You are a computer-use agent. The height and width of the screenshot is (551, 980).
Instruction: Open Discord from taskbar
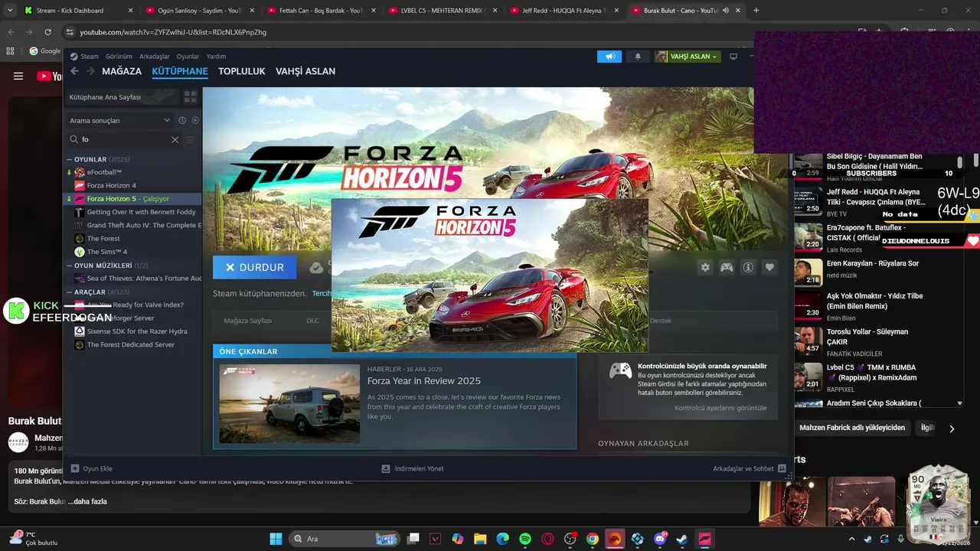660,539
